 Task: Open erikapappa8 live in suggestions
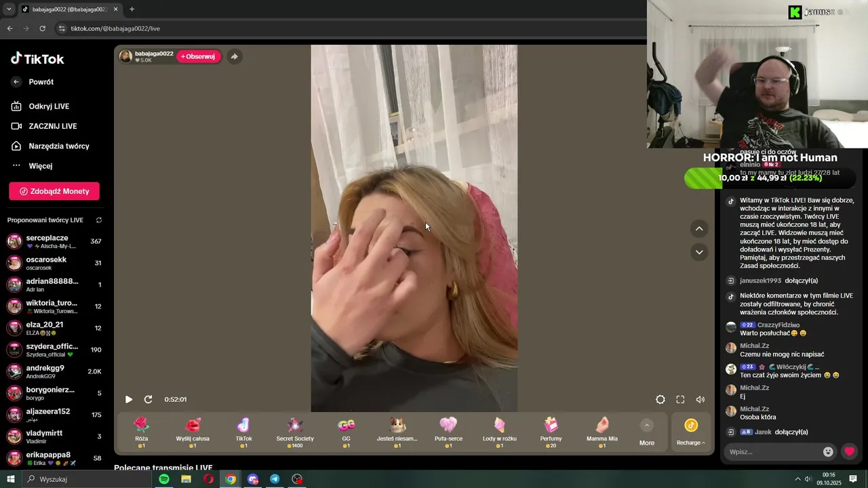[x=54, y=458]
